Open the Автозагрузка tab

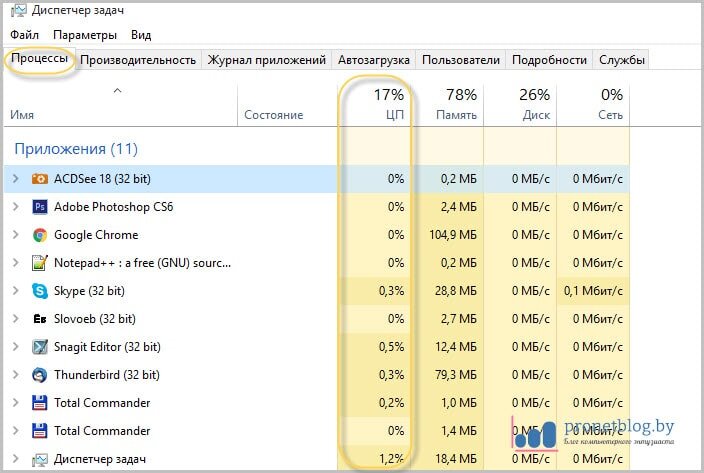pyautogui.click(x=374, y=60)
